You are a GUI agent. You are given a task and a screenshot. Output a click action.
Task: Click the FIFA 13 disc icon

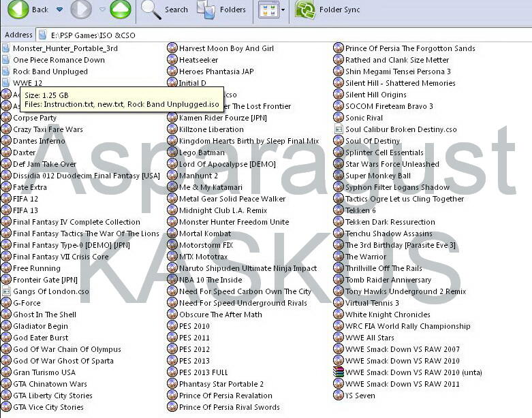pos(6,210)
